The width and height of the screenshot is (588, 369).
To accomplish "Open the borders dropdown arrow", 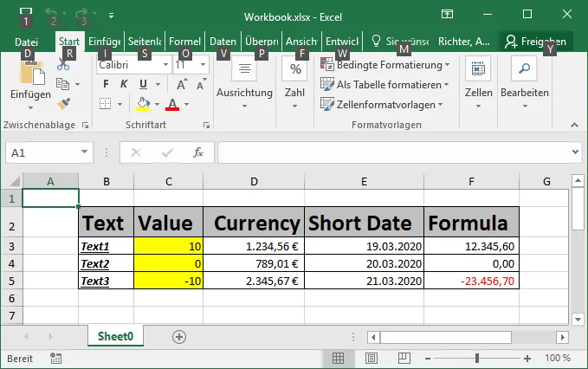I will click(x=120, y=104).
